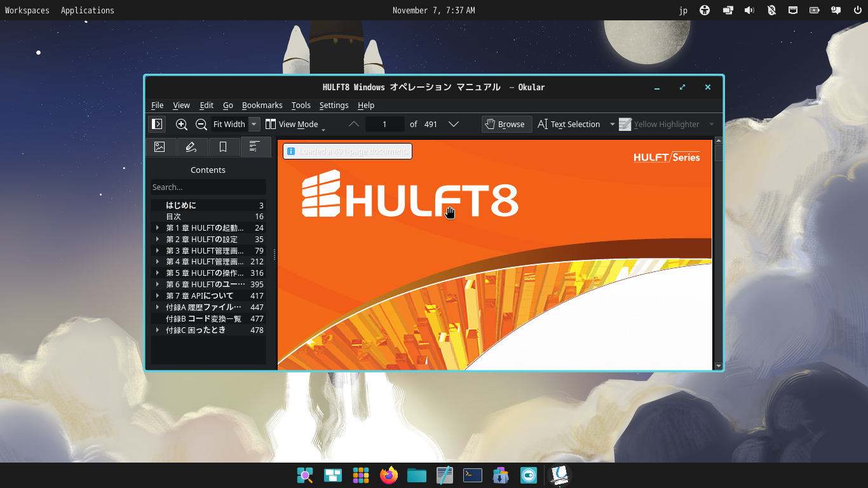Select the Yellow Highlighter tool
Image resolution: width=868 pixels, height=488 pixels.
pos(660,125)
